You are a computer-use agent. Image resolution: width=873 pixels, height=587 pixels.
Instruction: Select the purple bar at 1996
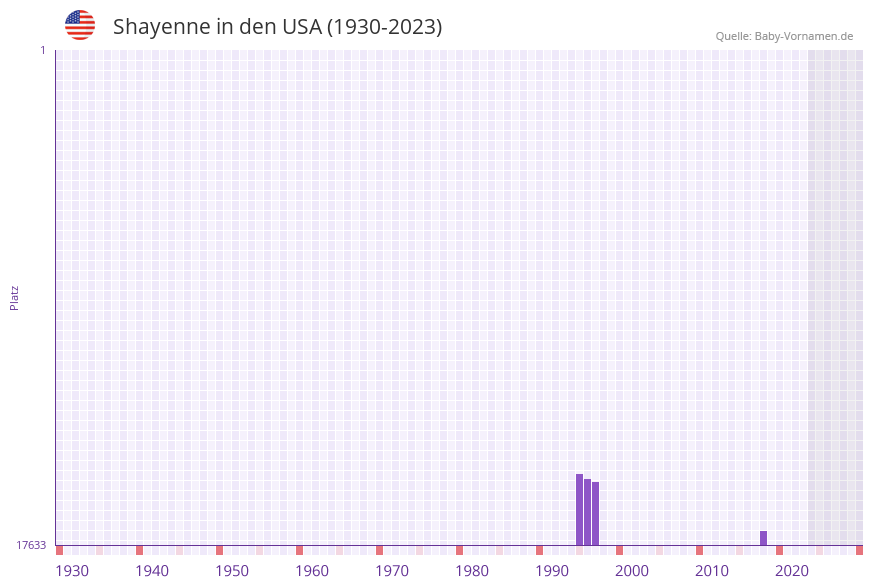pos(595,512)
